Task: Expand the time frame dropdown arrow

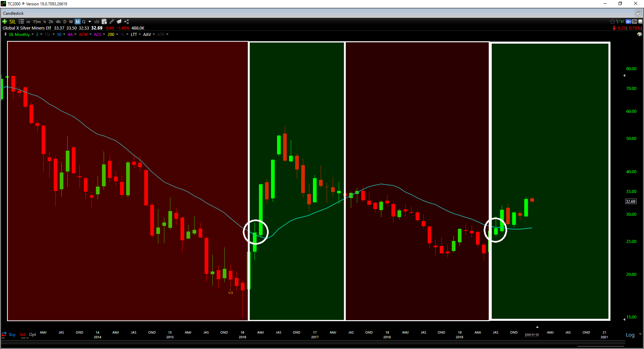Action: (x=90, y=21)
